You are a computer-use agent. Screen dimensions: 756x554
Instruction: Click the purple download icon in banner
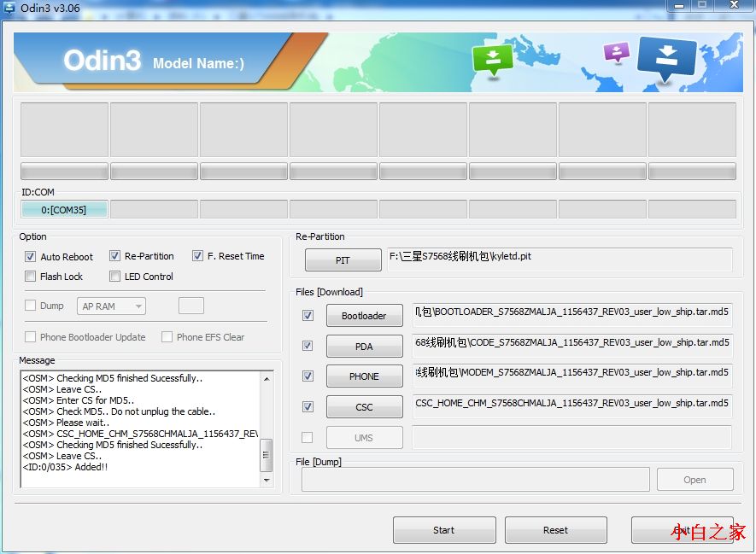(617, 52)
